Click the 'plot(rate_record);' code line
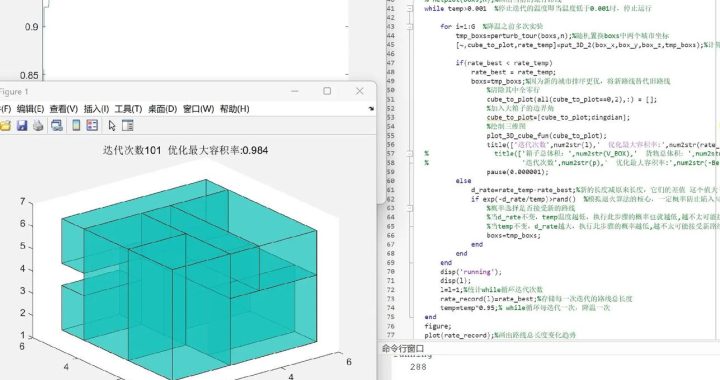Image resolution: width=720 pixels, height=380 pixels. pos(459,335)
